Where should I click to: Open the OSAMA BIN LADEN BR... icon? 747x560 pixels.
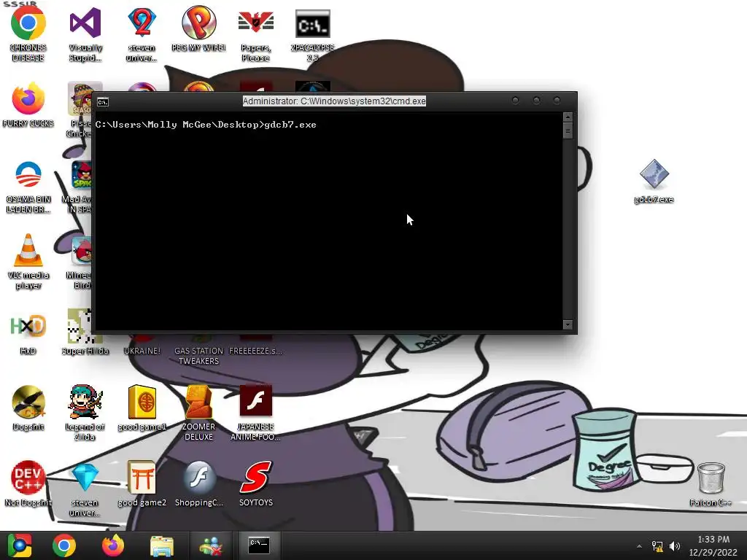28,187
